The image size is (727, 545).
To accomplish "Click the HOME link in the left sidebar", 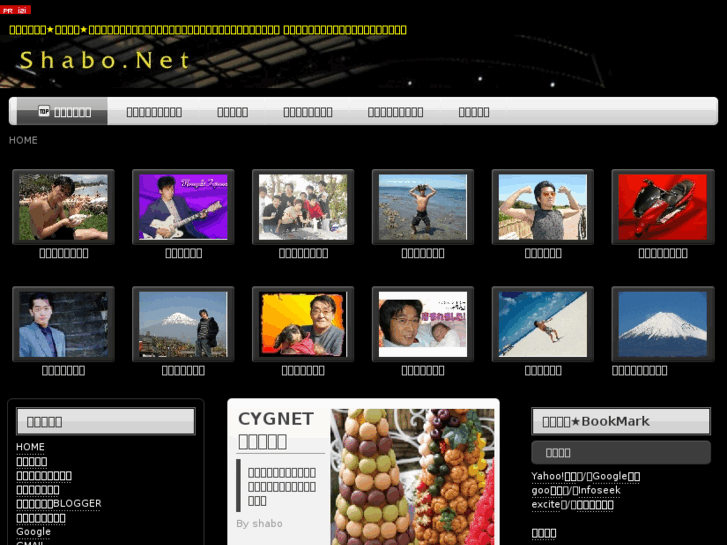I will pos(31,447).
